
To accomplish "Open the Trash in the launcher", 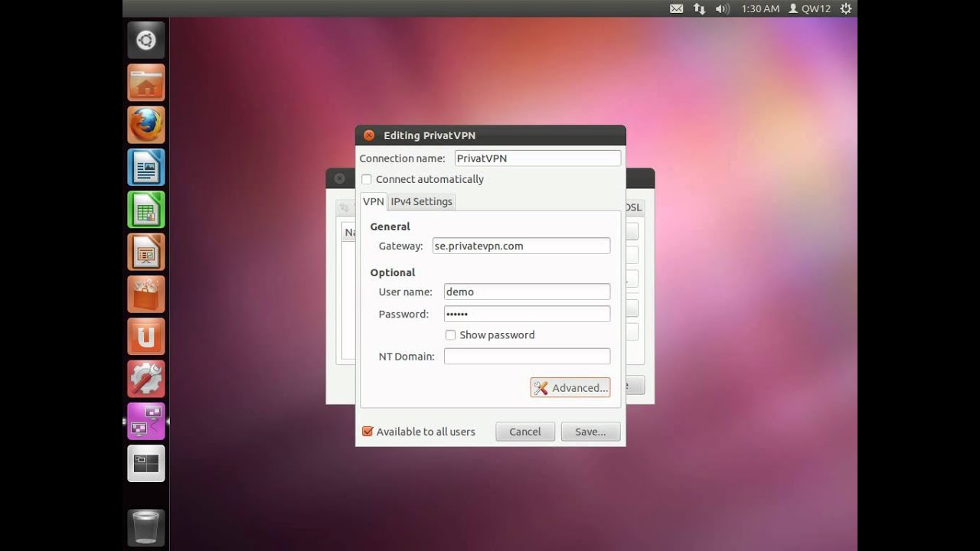I will pos(145,527).
